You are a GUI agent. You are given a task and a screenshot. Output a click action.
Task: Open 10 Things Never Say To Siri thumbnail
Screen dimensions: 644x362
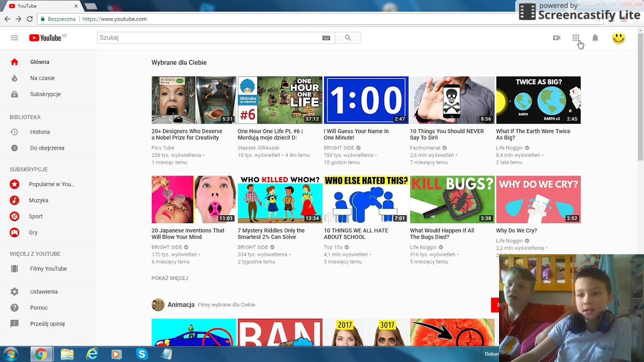point(452,100)
